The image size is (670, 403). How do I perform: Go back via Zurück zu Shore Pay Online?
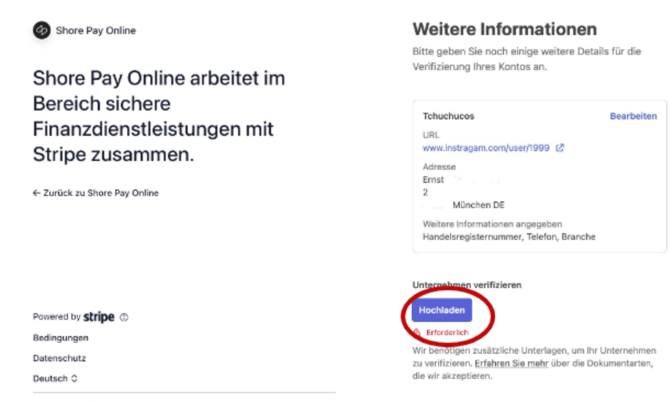(x=100, y=193)
